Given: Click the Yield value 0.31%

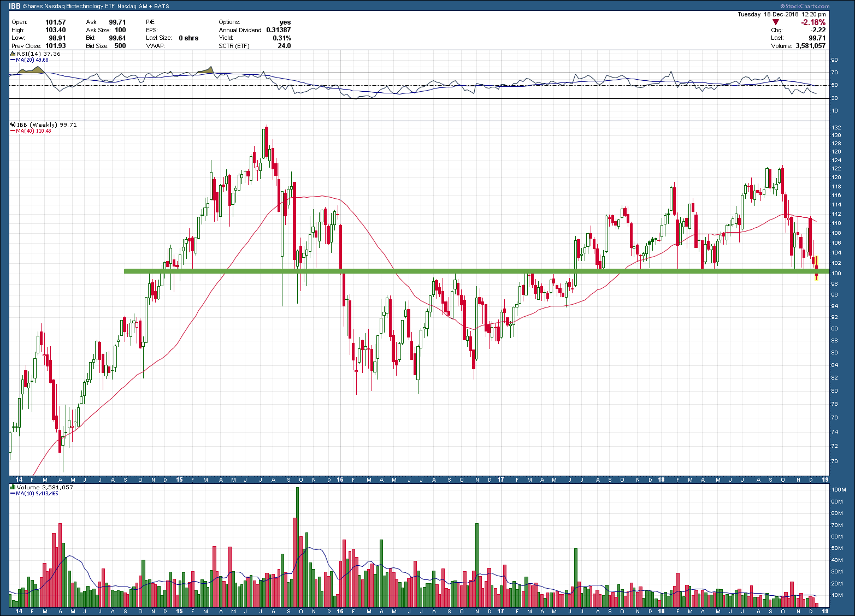Looking at the screenshot, I should [x=282, y=38].
